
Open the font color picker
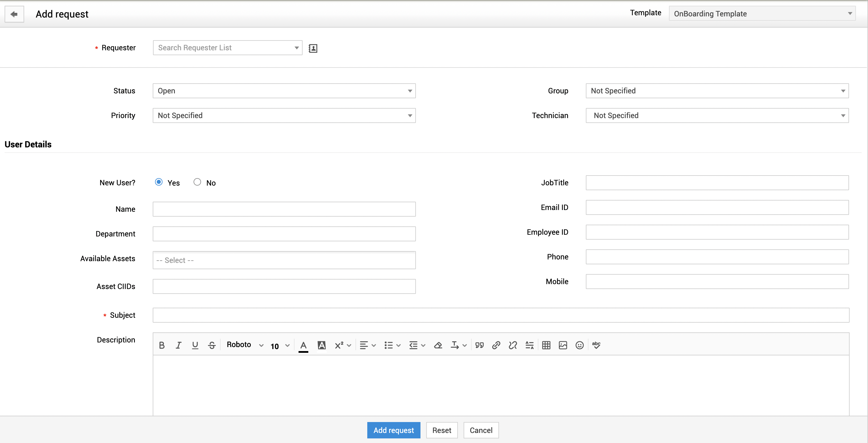pyautogui.click(x=303, y=345)
